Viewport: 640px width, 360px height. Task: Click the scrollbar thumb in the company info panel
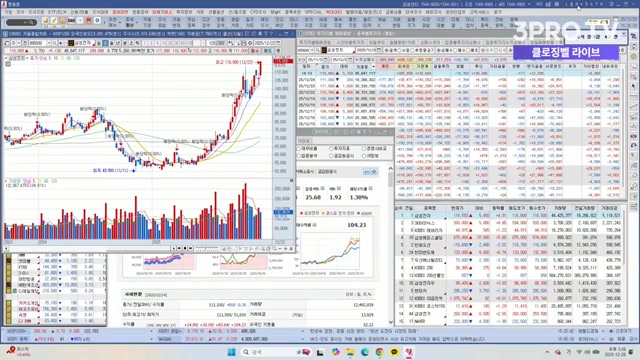391,179
